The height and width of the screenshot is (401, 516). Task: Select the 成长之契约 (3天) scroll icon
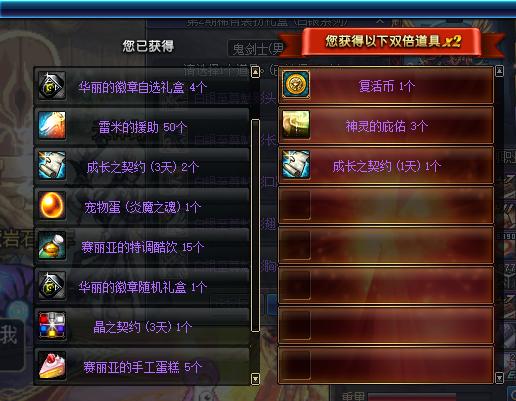[52, 165]
